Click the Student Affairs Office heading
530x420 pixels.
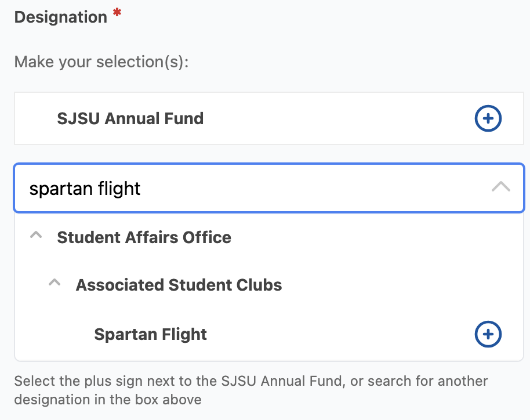[x=144, y=237]
